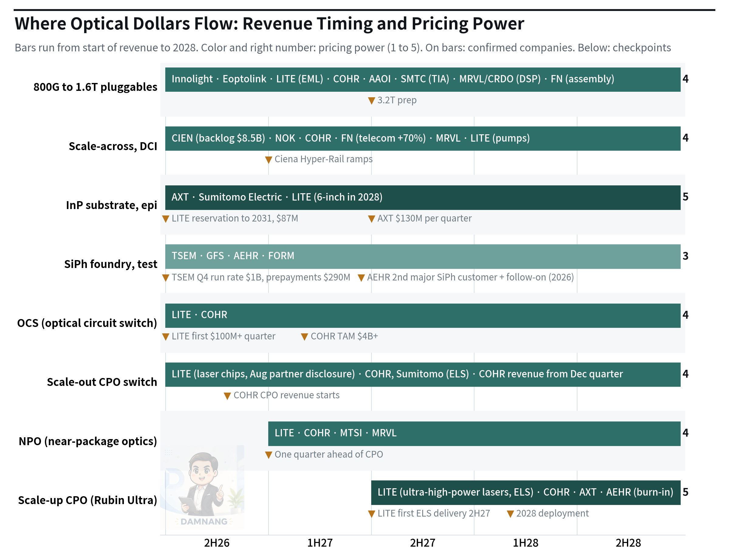Click the OCS LITE · COHR bar
729x560 pixels.
[x=423, y=315]
